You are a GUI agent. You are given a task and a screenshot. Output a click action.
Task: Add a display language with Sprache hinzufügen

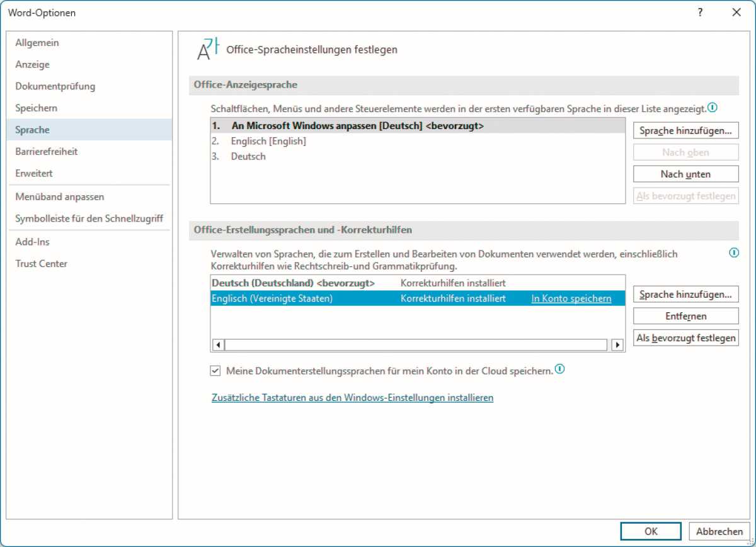tap(685, 130)
